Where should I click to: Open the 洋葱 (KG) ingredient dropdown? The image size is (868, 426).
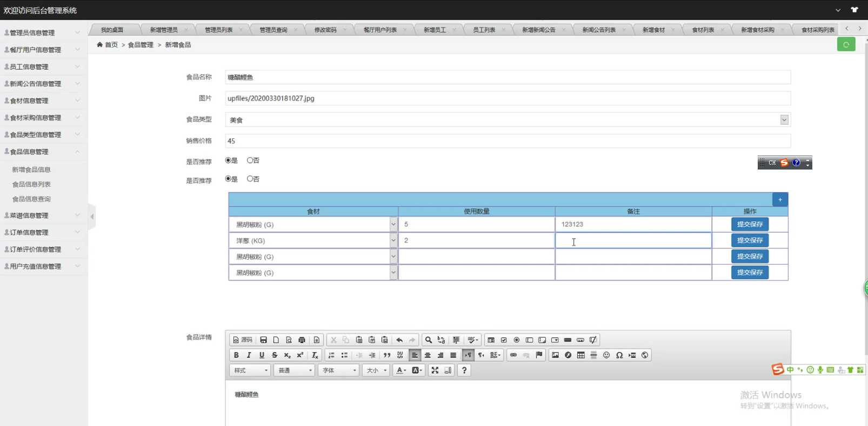[313, 240]
